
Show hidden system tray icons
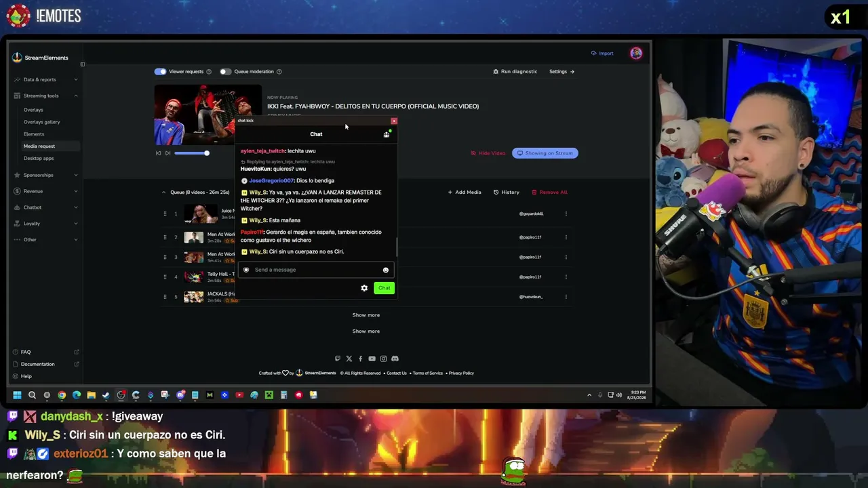tap(589, 395)
